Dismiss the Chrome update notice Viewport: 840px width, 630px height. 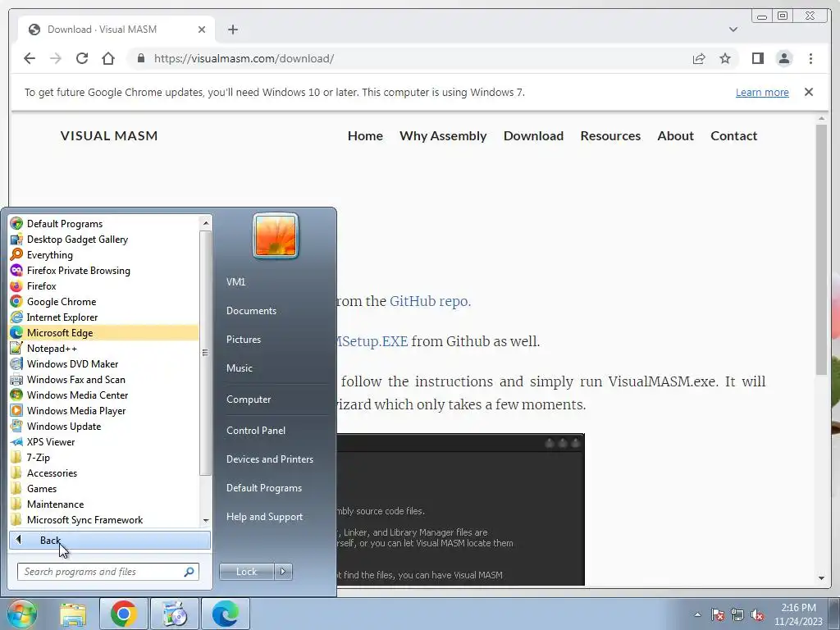point(809,92)
